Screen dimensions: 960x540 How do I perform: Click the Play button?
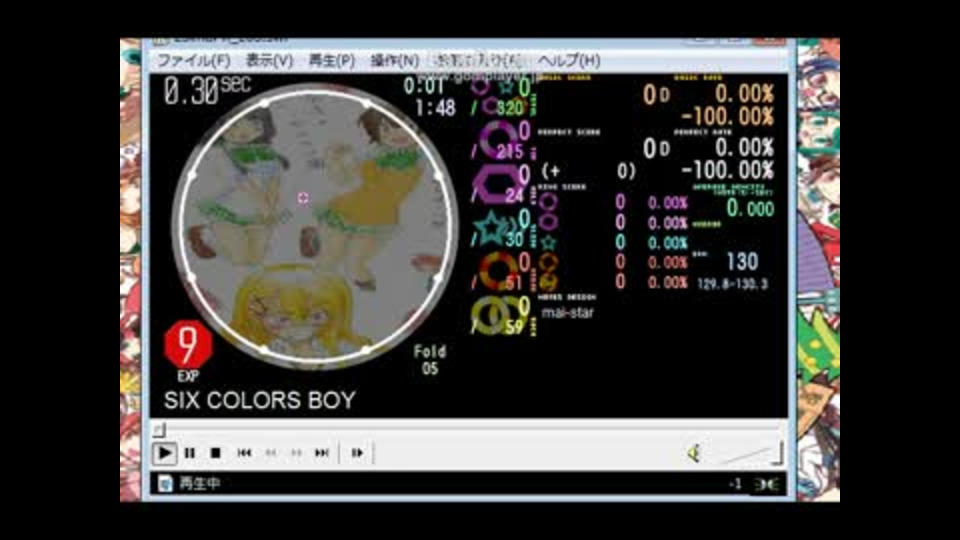tap(164, 453)
